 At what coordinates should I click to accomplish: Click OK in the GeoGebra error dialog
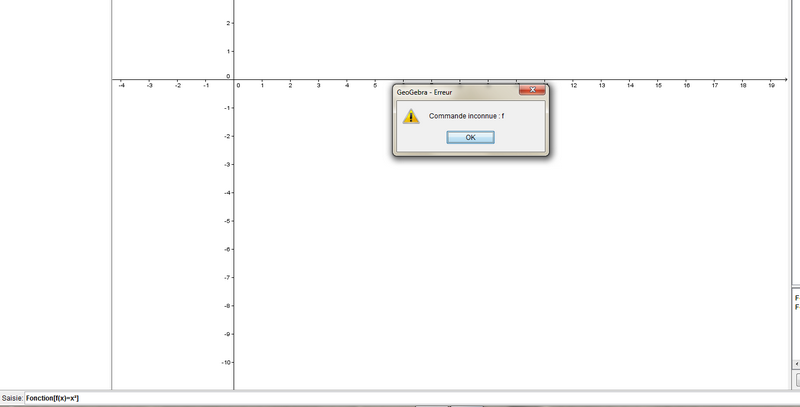coord(471,137)
